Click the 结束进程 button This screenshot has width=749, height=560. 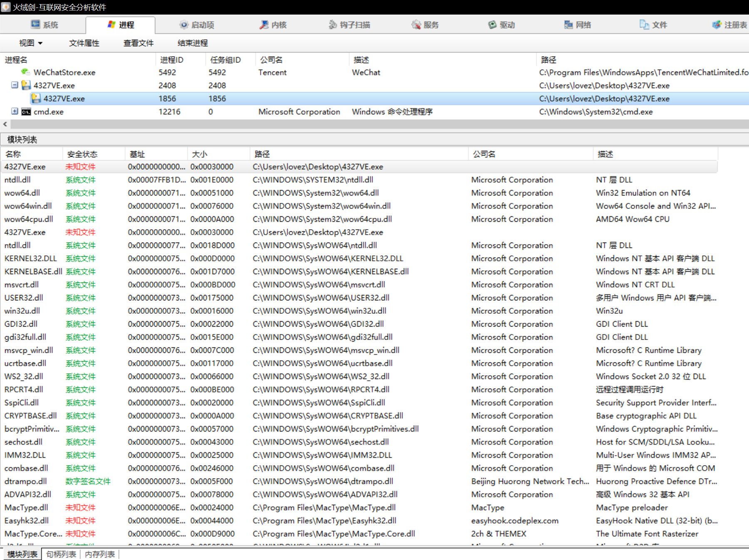[x=193, y=43]
